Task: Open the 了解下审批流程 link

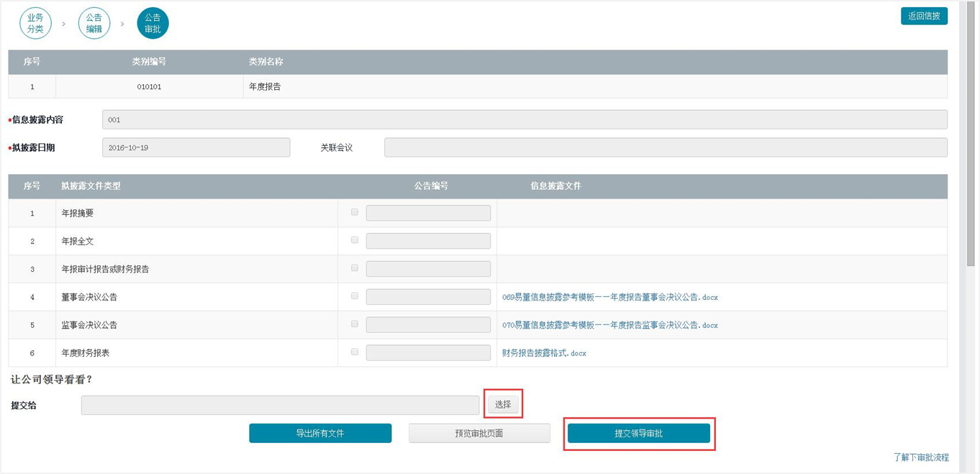Action: (x=921, y=457)
